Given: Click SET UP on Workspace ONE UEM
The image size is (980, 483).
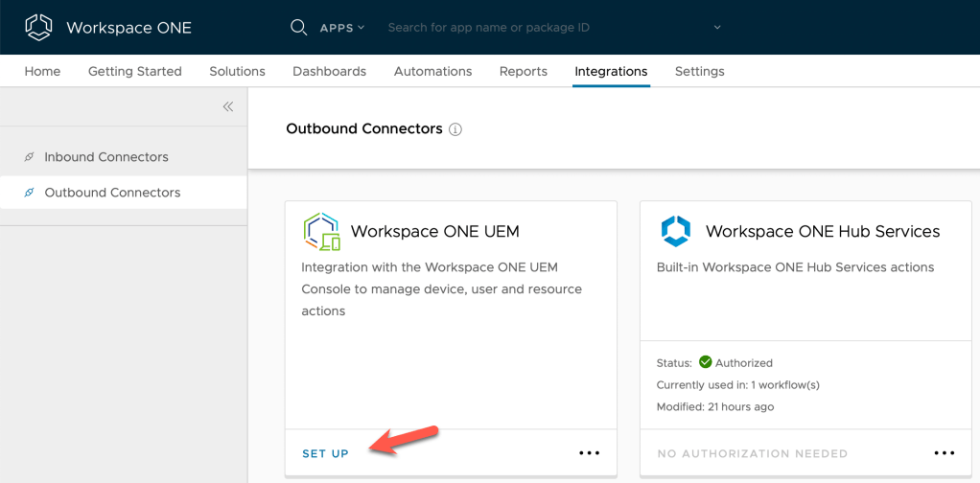Looking at the screenshot, I should [x=326, y=453].
